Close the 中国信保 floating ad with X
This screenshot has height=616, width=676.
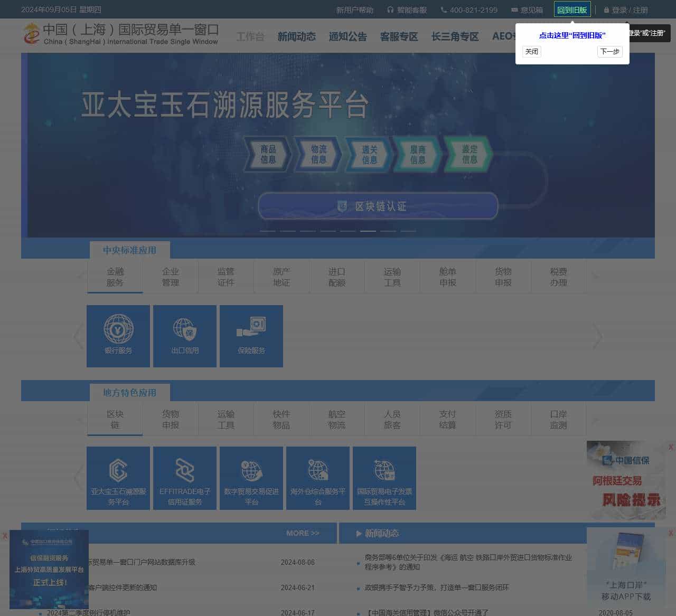[671, 447]
